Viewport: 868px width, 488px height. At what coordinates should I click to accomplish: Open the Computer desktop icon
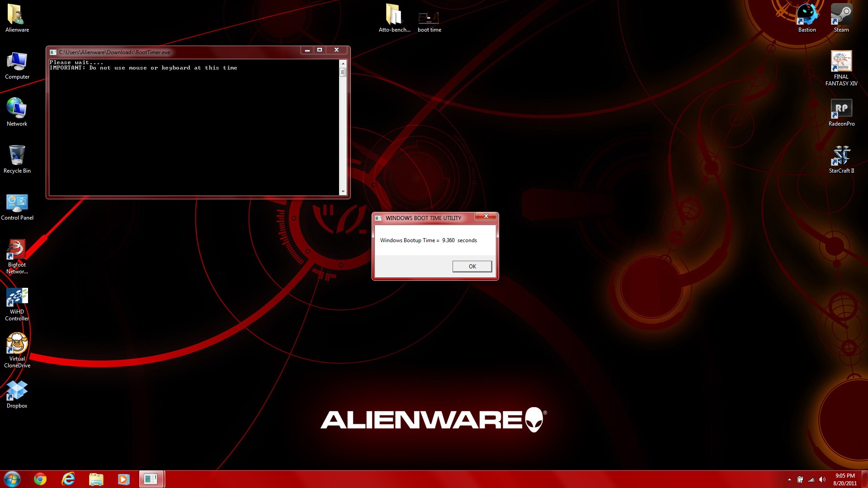(17, 66)
